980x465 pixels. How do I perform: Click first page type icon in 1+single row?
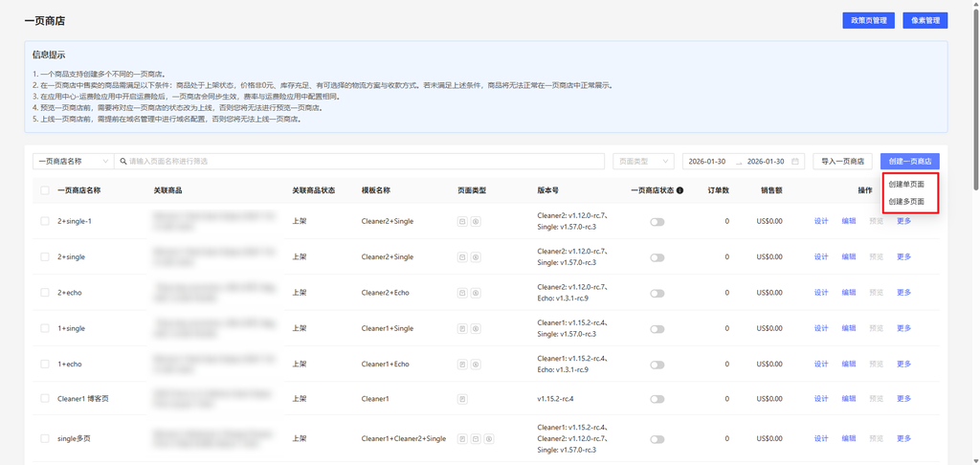pyautogui.click(x=463, y=329)
